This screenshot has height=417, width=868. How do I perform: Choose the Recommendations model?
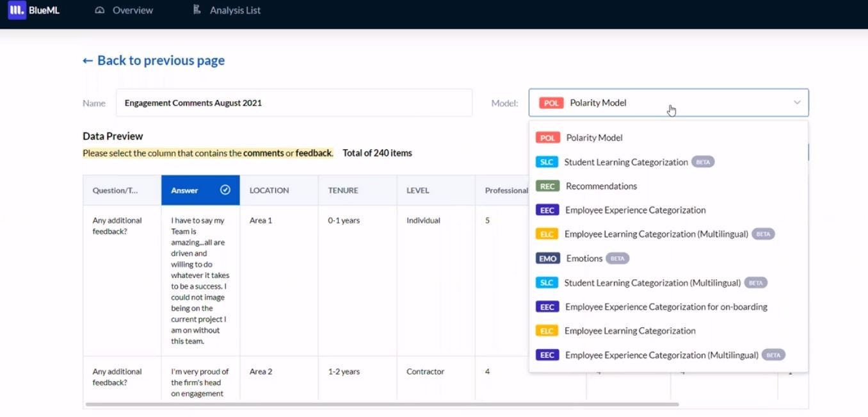click(668, 186)
